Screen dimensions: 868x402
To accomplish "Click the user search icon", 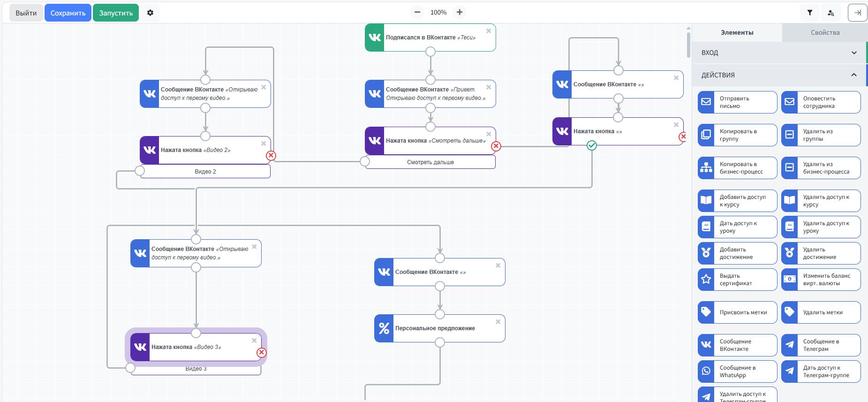I will 830,13.
